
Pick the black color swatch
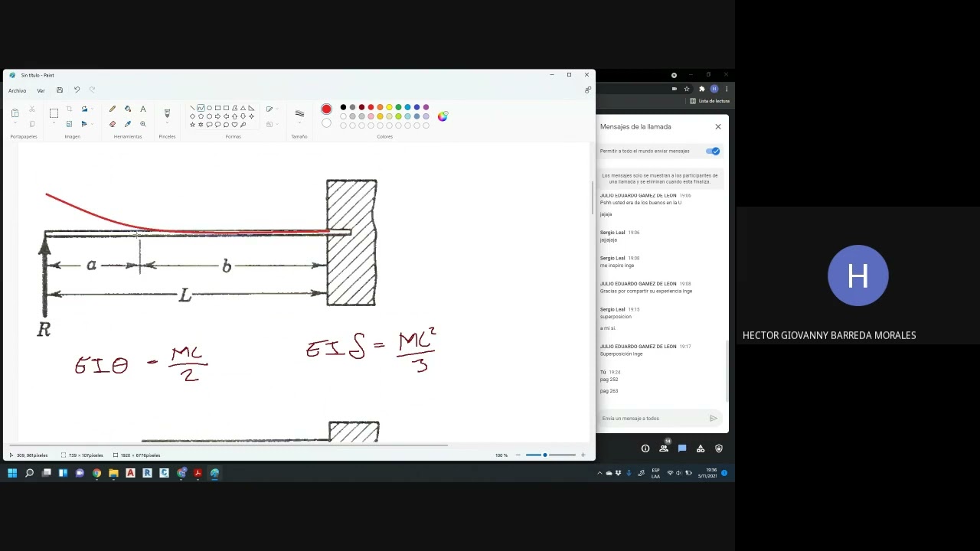point(343,107)
